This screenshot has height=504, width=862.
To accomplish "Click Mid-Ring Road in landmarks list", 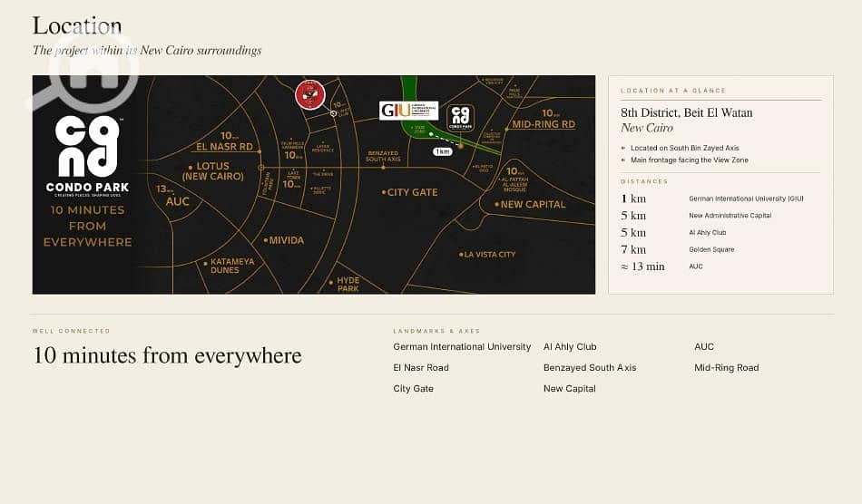I will [727, 368].
